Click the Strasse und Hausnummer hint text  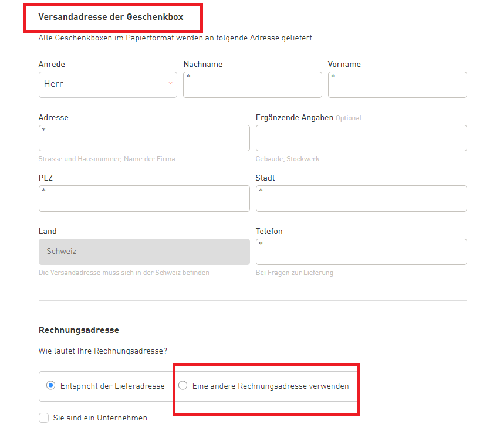point(107,159)
